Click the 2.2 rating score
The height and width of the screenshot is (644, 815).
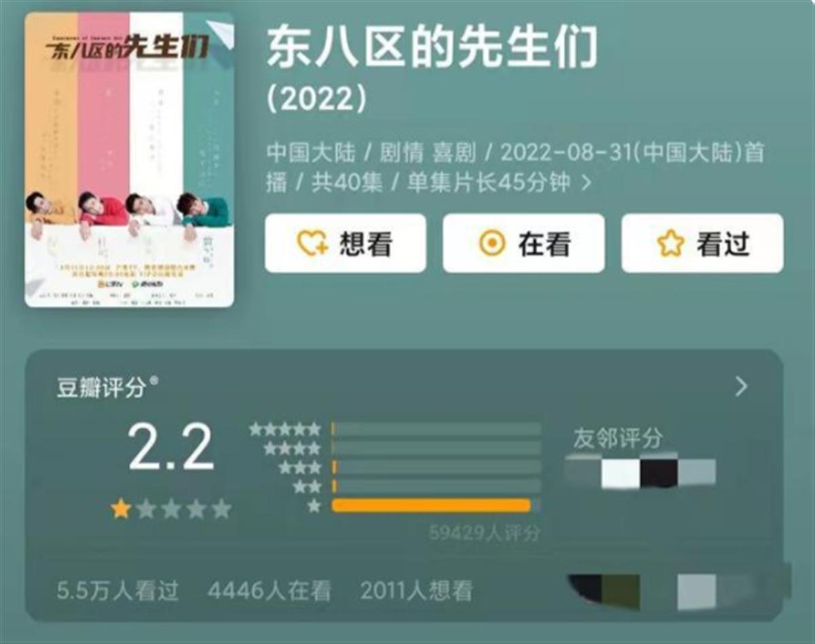pos(171,448)
